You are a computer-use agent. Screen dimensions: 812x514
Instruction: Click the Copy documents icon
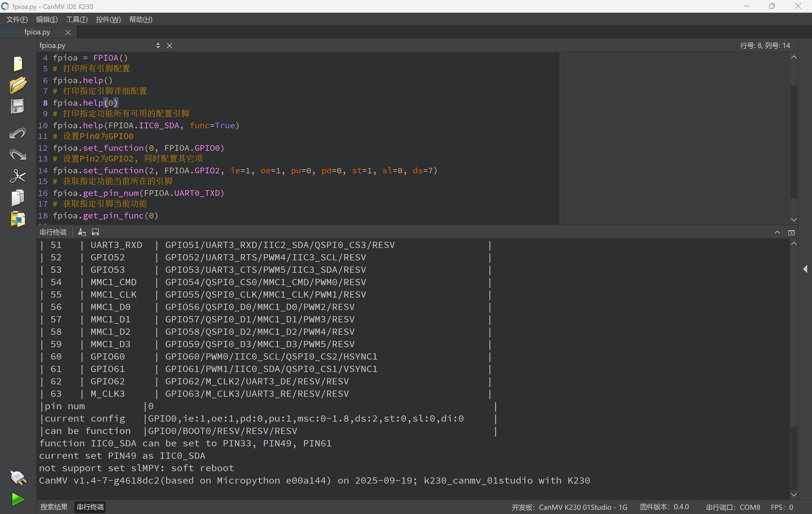click(17, 198)
